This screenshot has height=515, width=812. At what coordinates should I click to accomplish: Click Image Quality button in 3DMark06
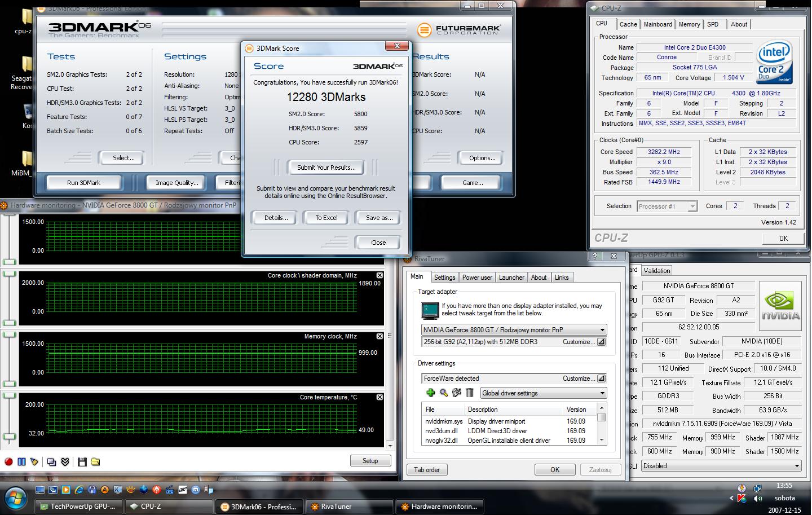pyautogui.click(x=176, y=183)
